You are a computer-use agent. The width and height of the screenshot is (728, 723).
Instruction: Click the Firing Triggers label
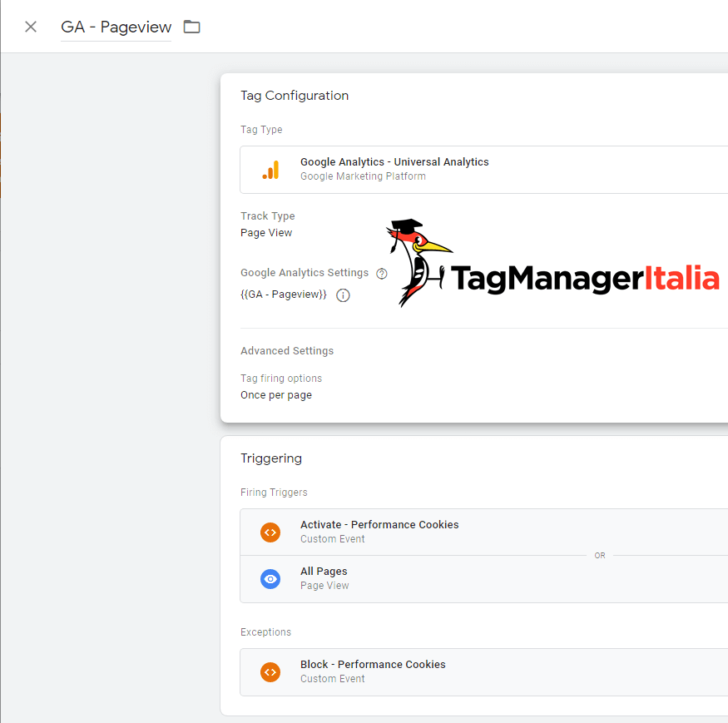[x=274, y=493]
